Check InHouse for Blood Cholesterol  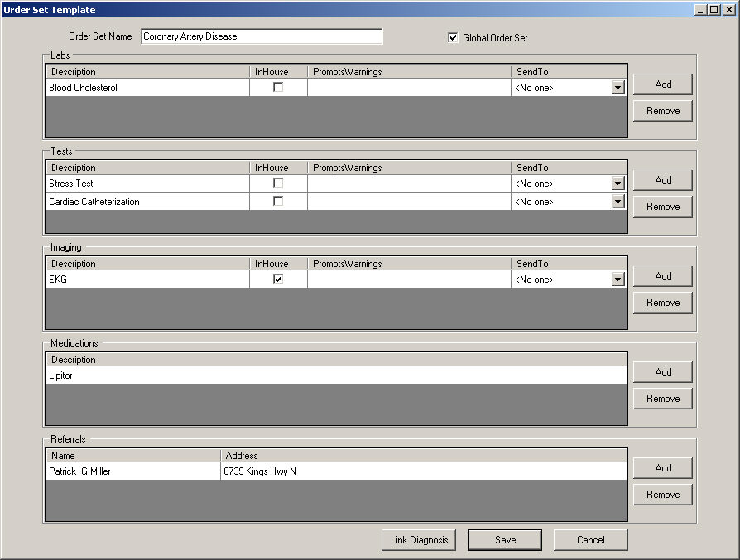(278, 87)
